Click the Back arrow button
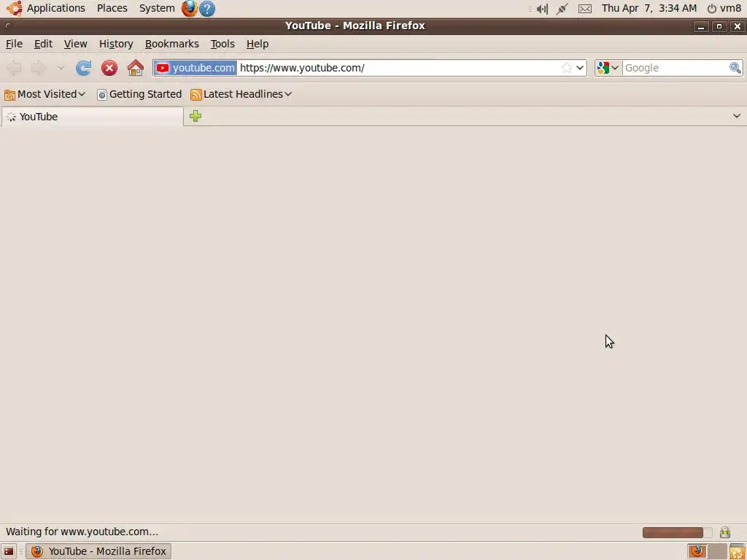This screenshot has width=747, height=560. 15,68
